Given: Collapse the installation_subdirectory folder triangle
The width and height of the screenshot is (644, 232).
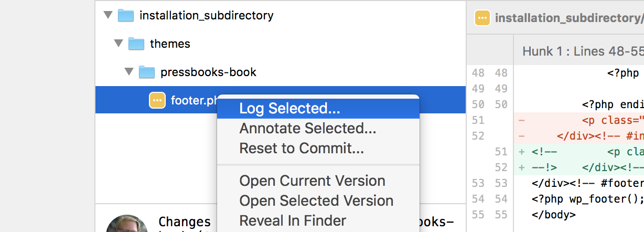Looking at the screenshot, I should click(x=108, y=15).
